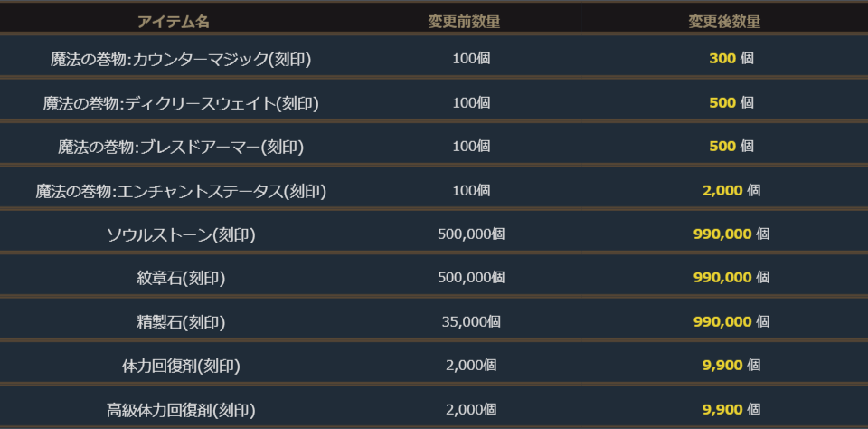This screenshot has height=429, width=868.
Task: Click ソウルストーン's 500,000個 previous quantity
Action: [471, 234]
